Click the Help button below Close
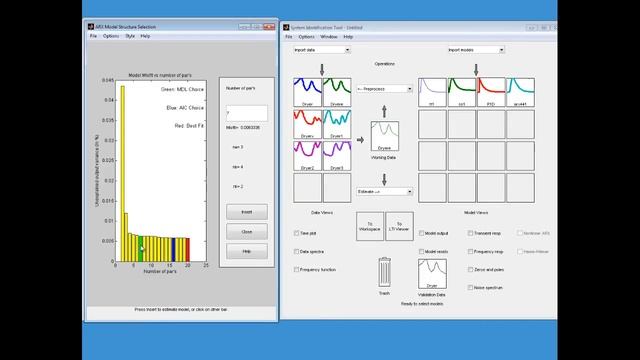Screen dimensions: 640x360 click(x=247, y=251)
